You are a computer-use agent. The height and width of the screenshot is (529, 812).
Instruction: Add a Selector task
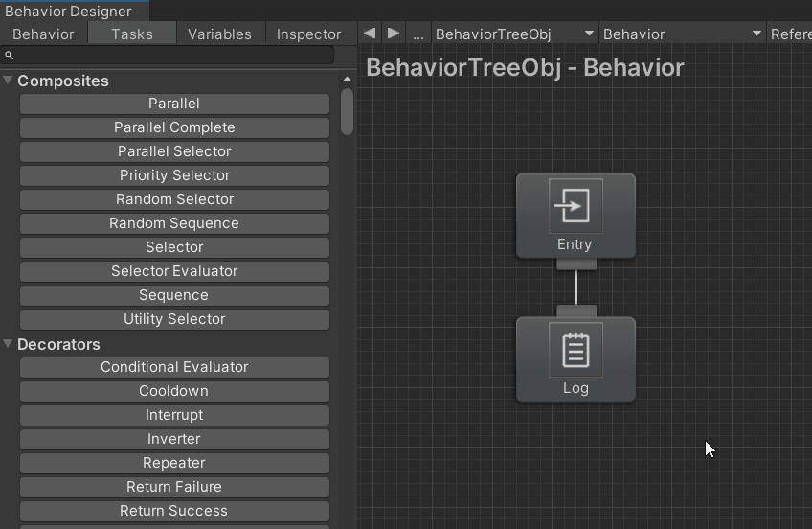click(x=174, y=247)
